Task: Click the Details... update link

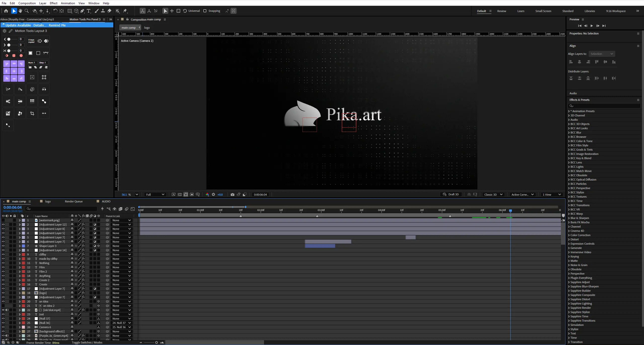Action: click(40, 25)
